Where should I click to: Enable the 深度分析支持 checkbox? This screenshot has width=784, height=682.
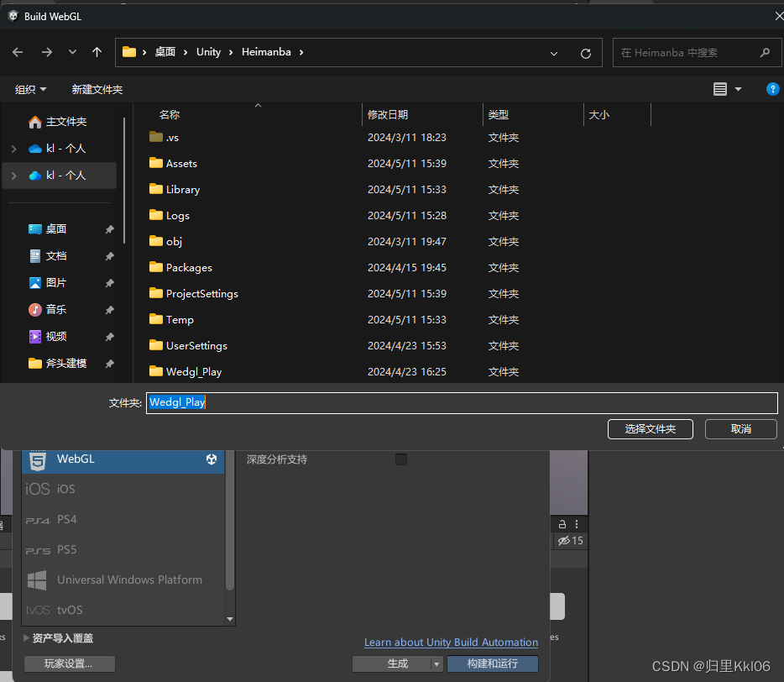[400, 459]
